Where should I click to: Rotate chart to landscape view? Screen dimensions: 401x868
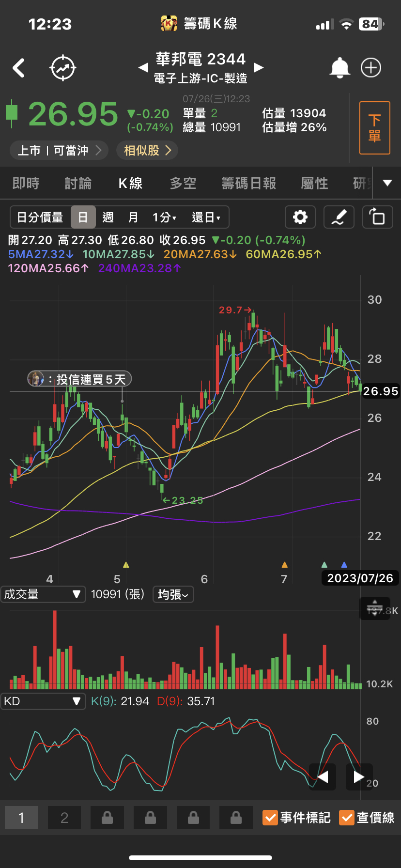click(x=377, y=217)
